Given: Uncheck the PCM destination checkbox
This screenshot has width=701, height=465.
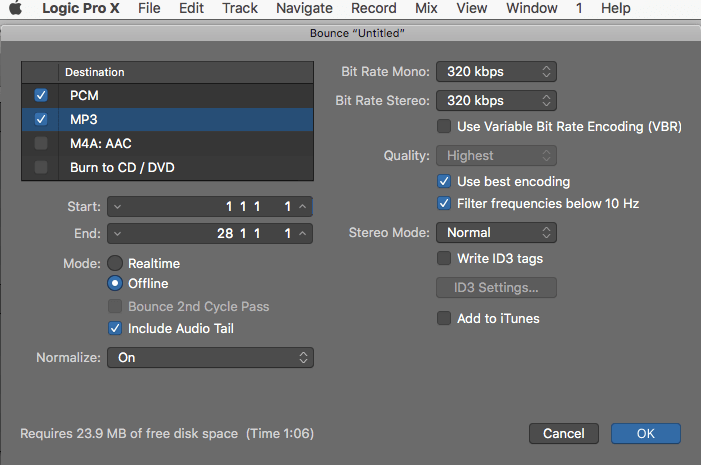Looking at the screenshot, I should [41, 95].
